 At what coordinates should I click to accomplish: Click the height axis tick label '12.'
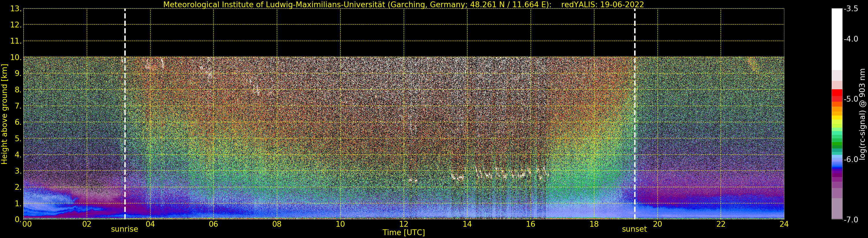pos(16,25)
